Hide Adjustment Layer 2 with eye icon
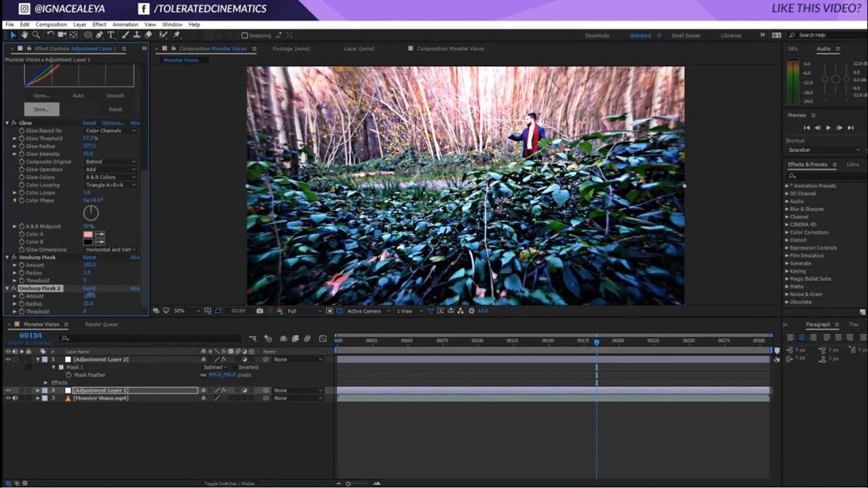 coord(8,359)
